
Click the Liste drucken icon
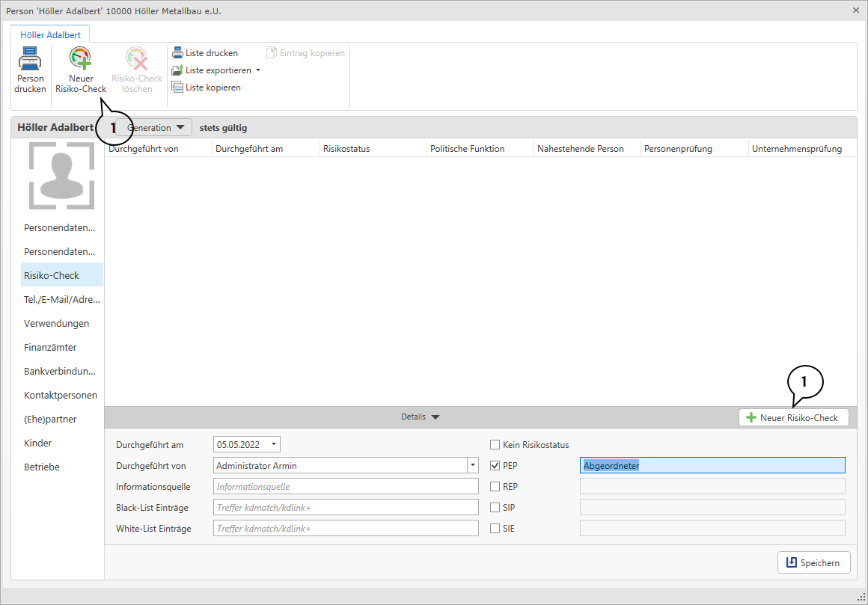click(x=177, y=53)
